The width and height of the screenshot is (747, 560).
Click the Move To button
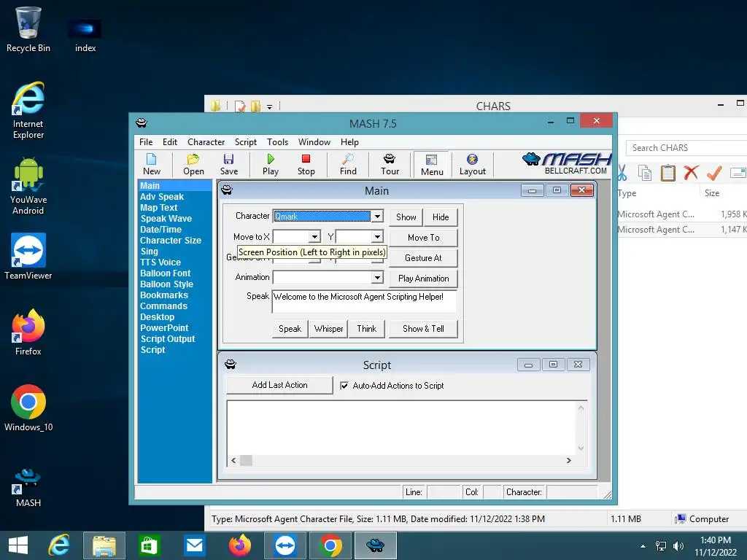point(424,238)
